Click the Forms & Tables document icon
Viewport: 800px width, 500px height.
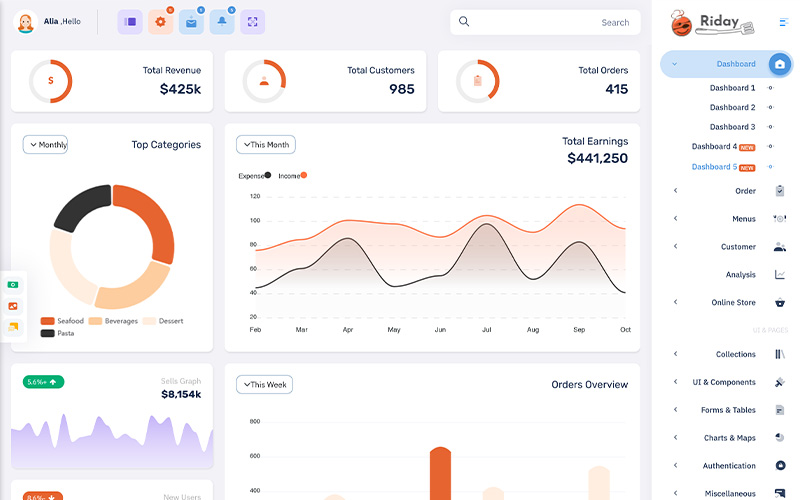pos(780,410)
